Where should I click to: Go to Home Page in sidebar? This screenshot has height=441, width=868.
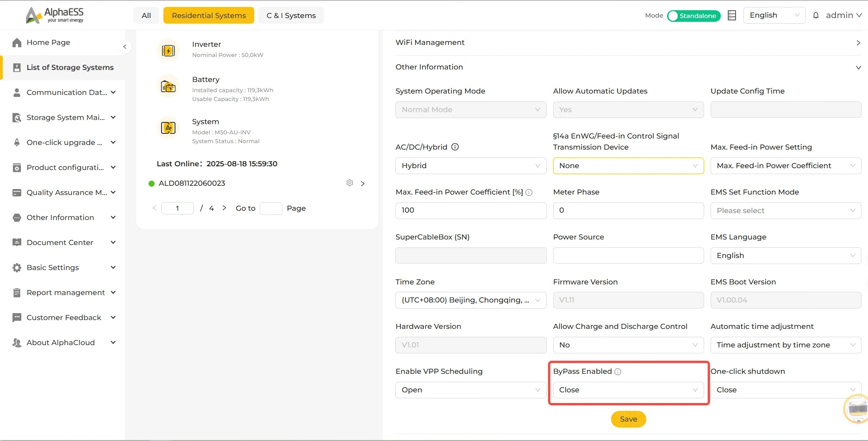[x=63, y=43]
